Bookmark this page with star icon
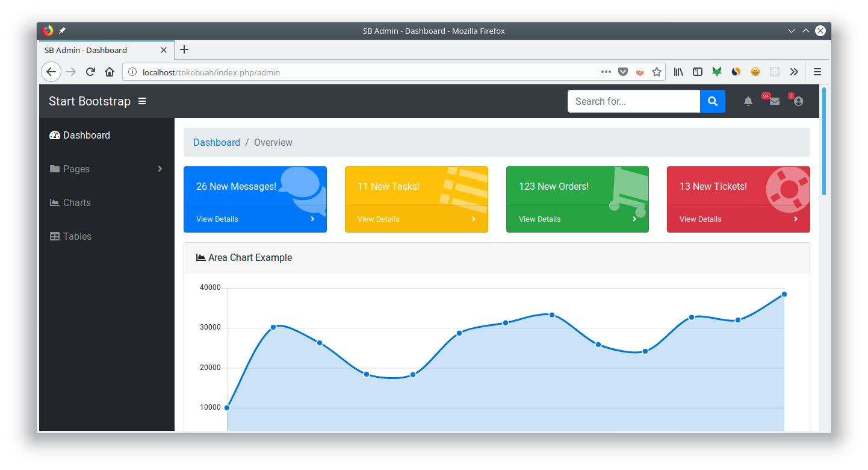The width and height of the screenshot is (868, 470). click(657, 72)
